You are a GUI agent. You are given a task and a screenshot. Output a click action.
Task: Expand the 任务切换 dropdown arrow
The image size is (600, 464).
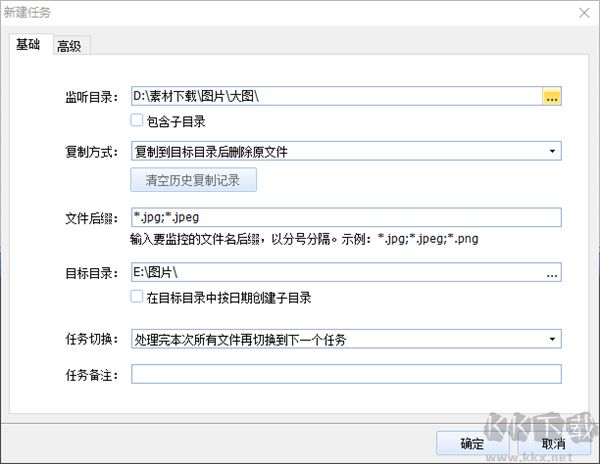[x=552, y=339]
